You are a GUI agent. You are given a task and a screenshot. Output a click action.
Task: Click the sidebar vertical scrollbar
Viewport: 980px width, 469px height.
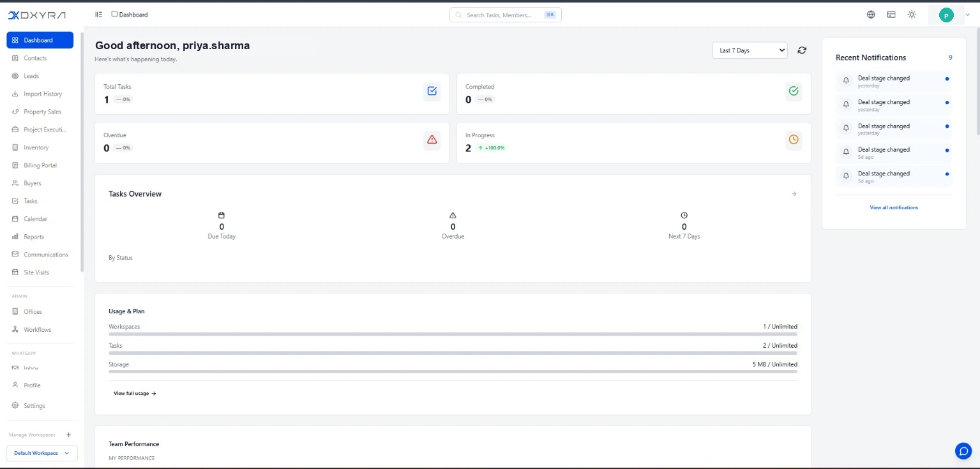tap(82, 152)
